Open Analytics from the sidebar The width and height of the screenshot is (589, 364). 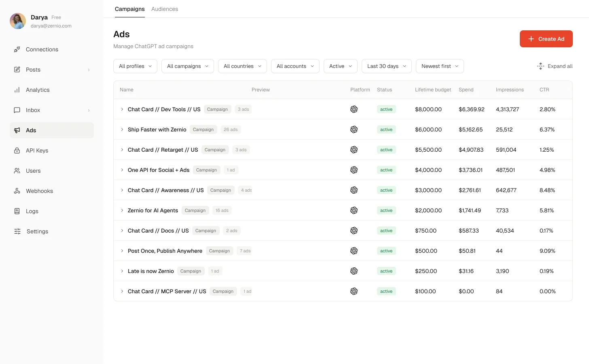tap(52, 90)
